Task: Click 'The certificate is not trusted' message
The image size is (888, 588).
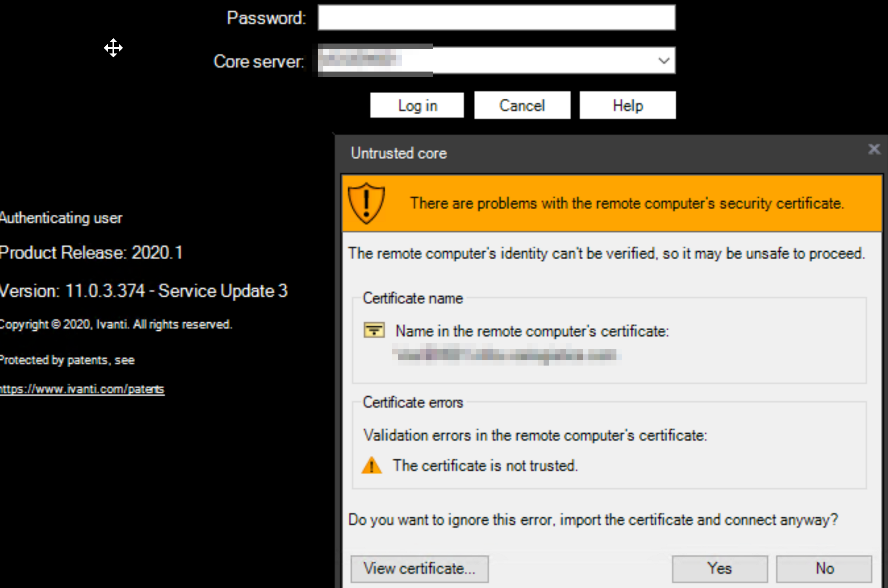Action: tap(485, 466)
